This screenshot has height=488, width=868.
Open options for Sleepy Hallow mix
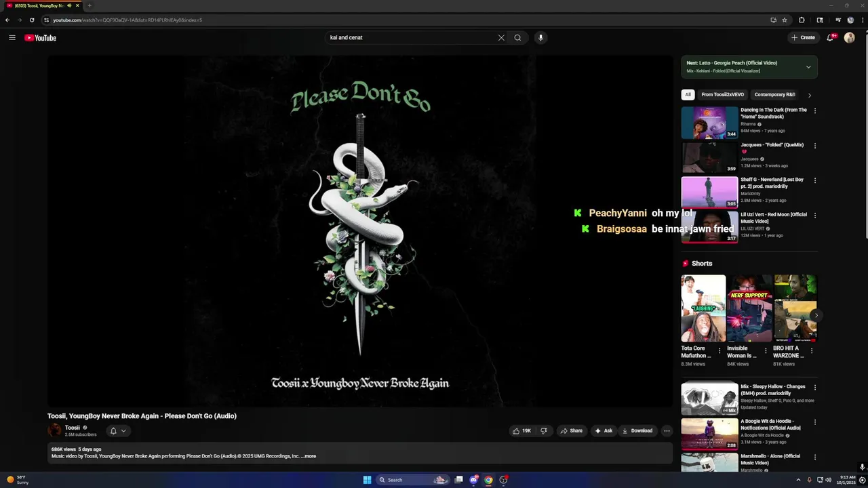(815, 388)
